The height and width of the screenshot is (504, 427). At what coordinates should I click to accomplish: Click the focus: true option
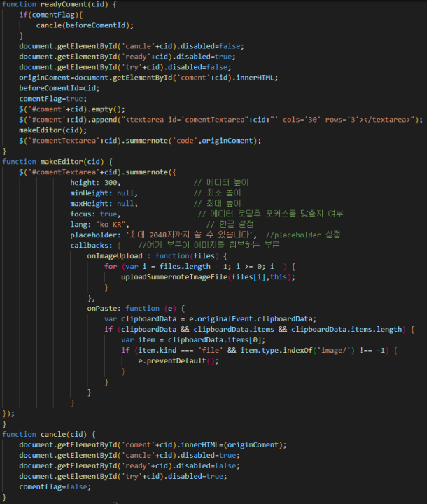pyautogui.click(x=95, y=214)
